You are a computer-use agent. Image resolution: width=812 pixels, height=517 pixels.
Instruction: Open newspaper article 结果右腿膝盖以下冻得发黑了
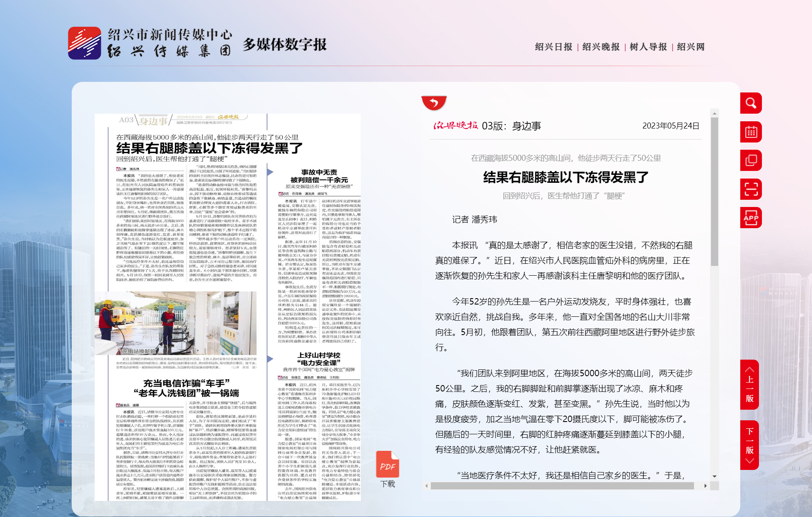click(209, 148)
